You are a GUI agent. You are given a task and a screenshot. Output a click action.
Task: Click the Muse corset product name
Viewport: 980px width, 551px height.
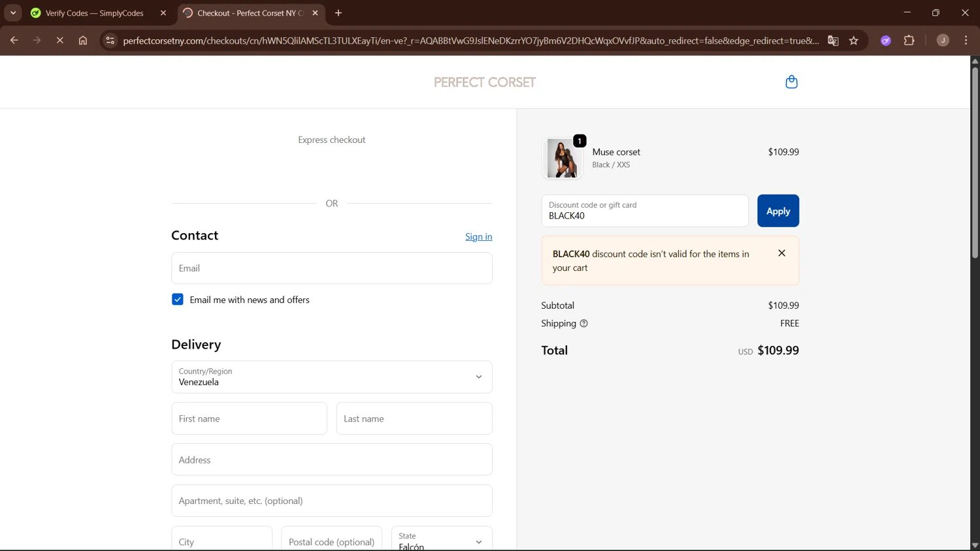click(616, 152)
